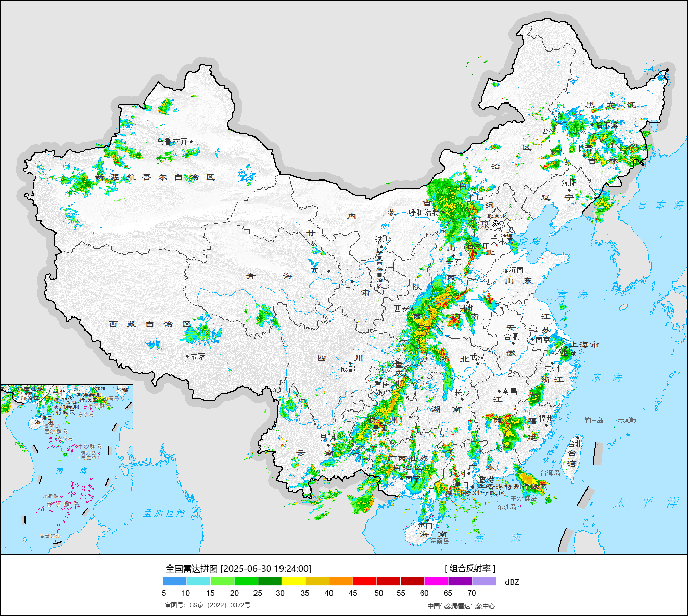Click the lavender 70+ dBZ legend swatch

tap(483, 581)
